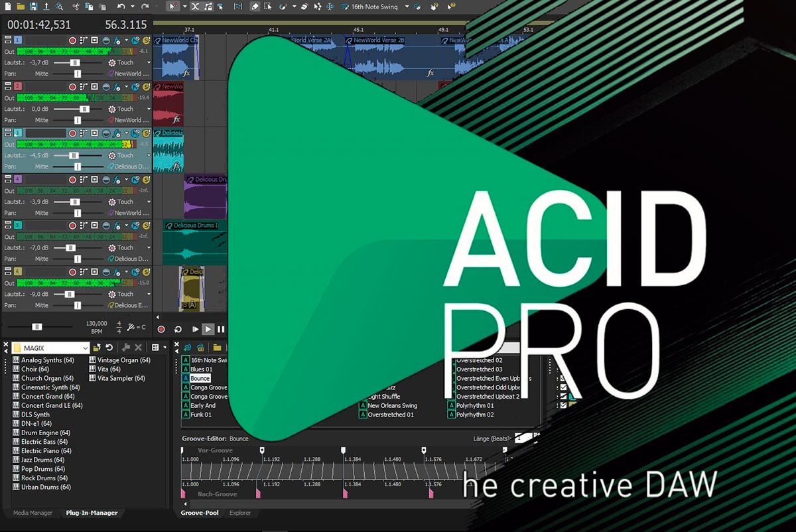This screenshot has height=532, width=796.
Task: Expand track 4 Touch automation dropdown
Action: tap(149, 202)
